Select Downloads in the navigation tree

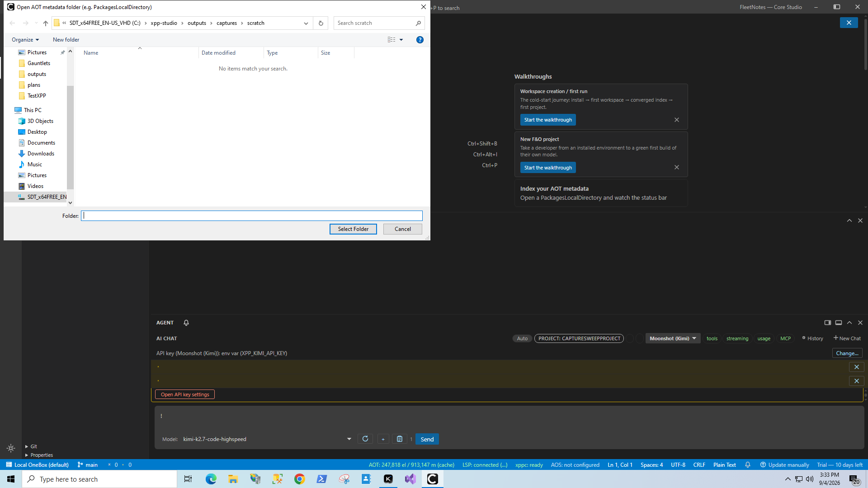(41, 154)
